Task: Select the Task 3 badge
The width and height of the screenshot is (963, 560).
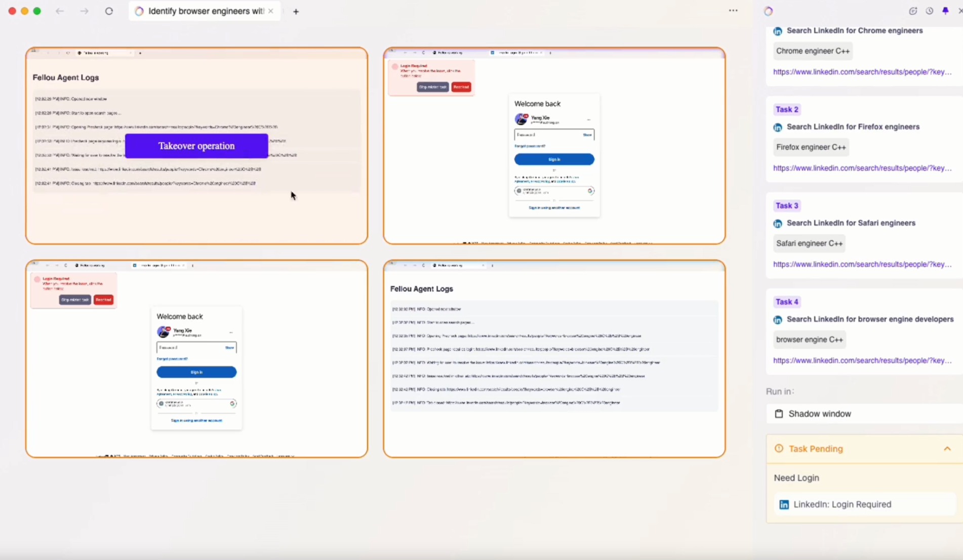Action: tap(787, 205)
